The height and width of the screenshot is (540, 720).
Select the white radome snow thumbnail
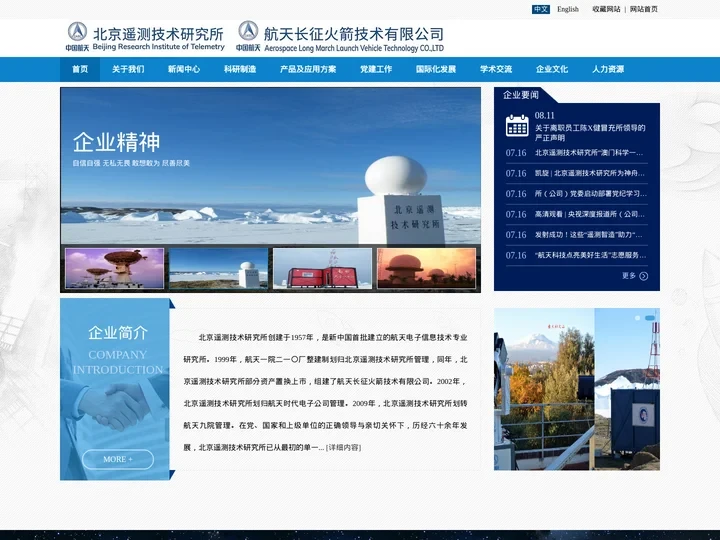(x=219, y=269)
